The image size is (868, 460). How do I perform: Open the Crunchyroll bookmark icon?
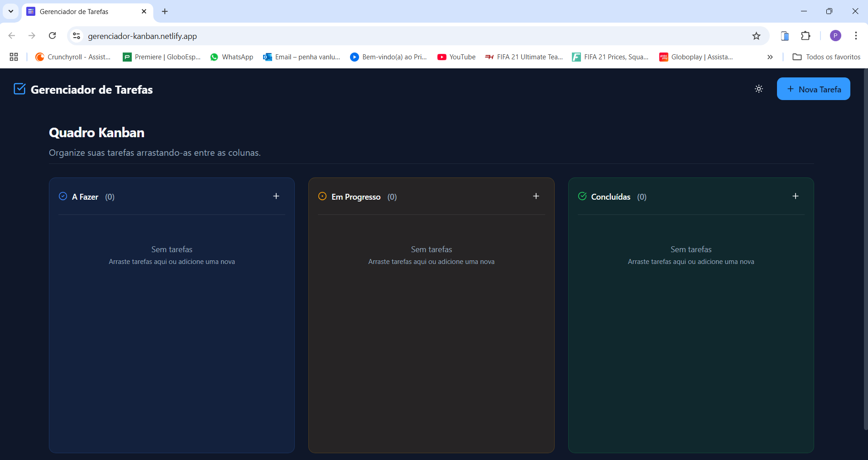[39, 57]
